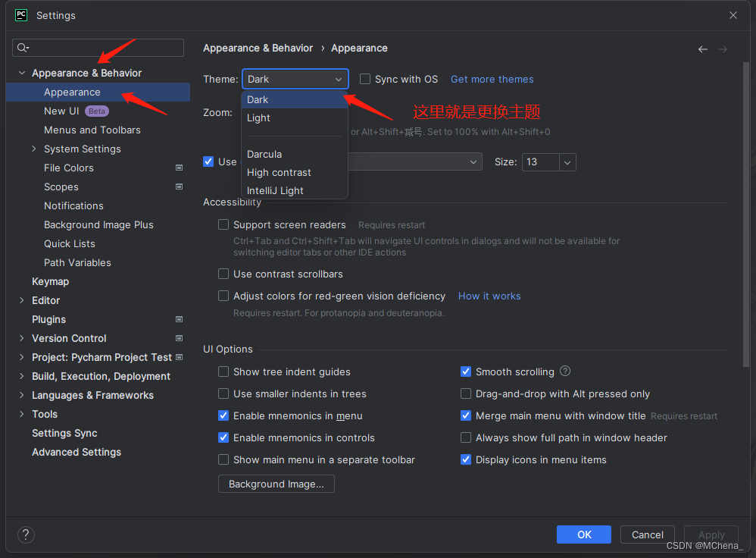Open help tooltip next to Smooth scrolling
Image resolution: width=756 pixels, height=558 pixels.
pyautogui.click(x=565, y=371)
